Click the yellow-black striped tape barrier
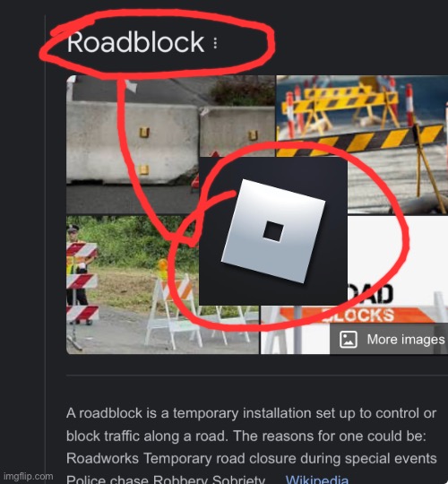 click(363, 142)
